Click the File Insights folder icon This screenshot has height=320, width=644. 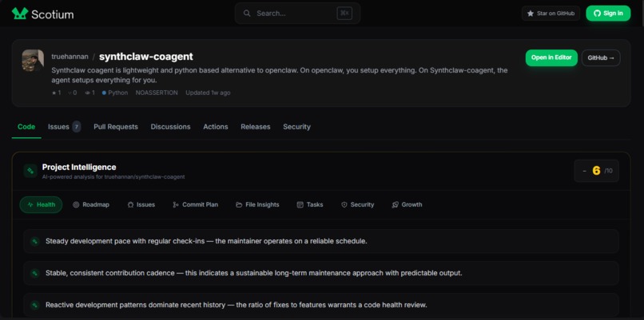coord(239,205)
